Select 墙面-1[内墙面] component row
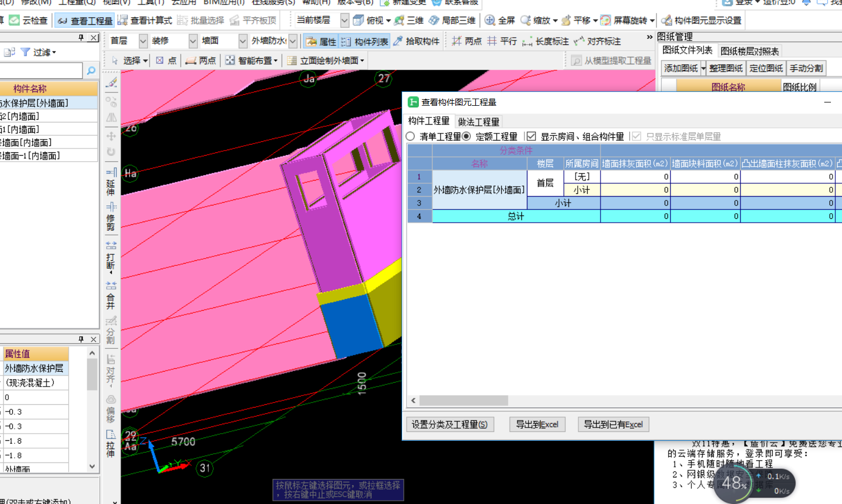 click(x=49, y=156)
